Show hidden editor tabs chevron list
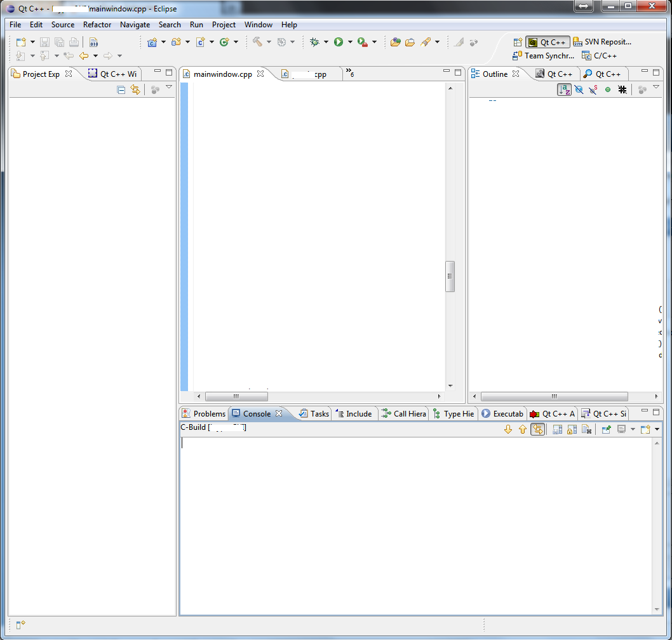The image size is (672, 640). tap(350, 73)
